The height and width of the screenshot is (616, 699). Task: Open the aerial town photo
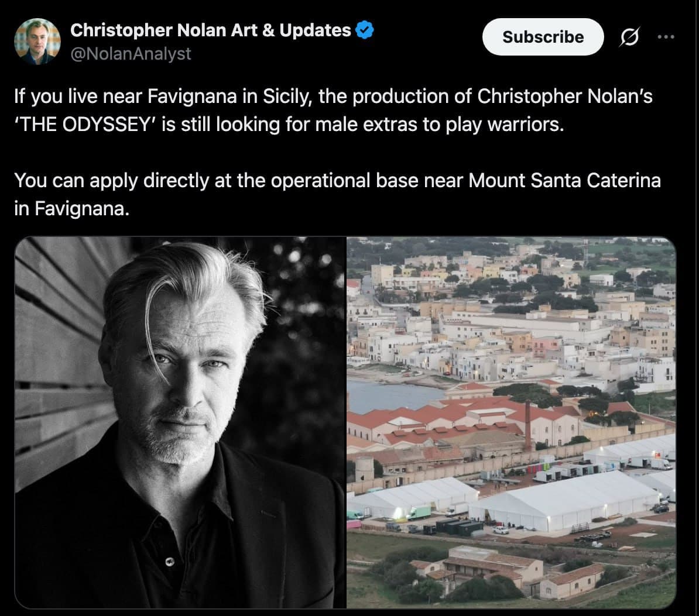(x=511, y=423)
